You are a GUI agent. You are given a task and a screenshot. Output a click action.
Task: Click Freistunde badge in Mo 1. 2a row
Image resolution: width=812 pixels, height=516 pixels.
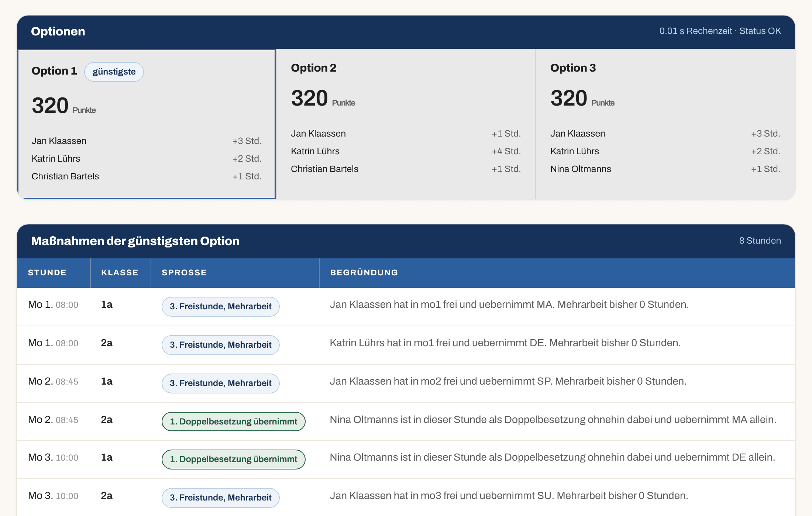(x=221, y=345)
